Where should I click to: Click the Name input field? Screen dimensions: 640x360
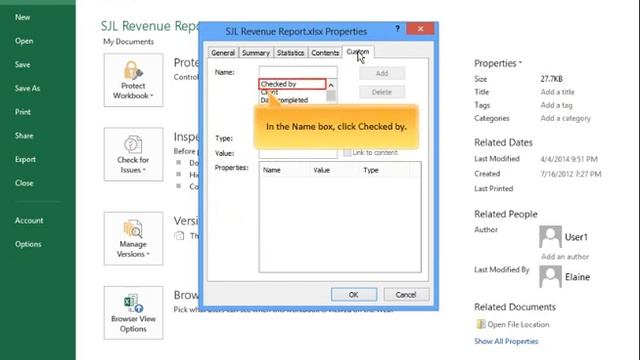coord(298,72)
